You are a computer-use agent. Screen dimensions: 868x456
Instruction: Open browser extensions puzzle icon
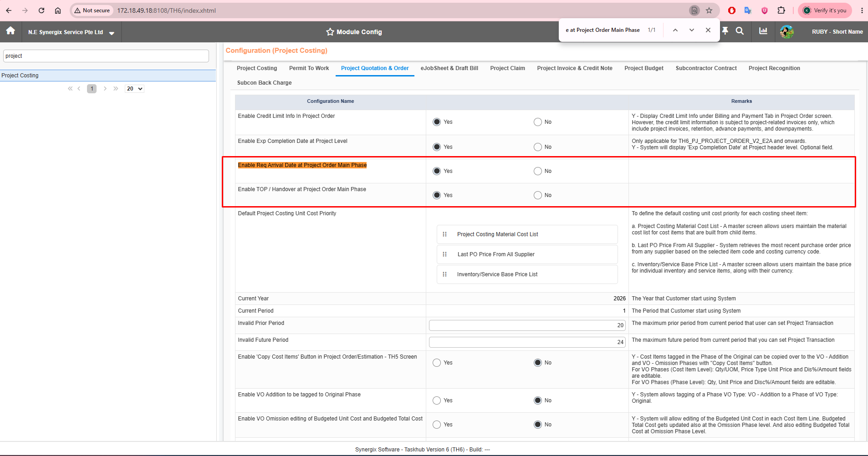coord(781,10)
